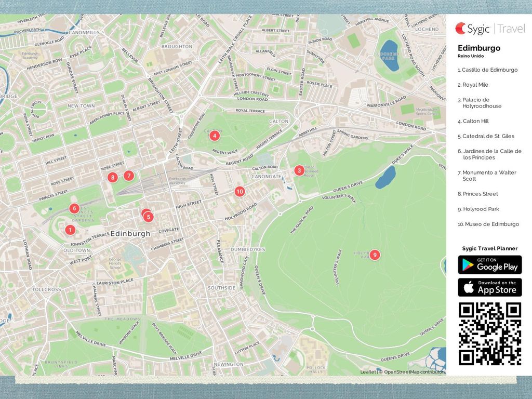The height and width of the screenshot is (399, 532).
Task: Click map marker 6 in Princes Street Gardens
Action: pyautogui.click(x=74, y=208)
